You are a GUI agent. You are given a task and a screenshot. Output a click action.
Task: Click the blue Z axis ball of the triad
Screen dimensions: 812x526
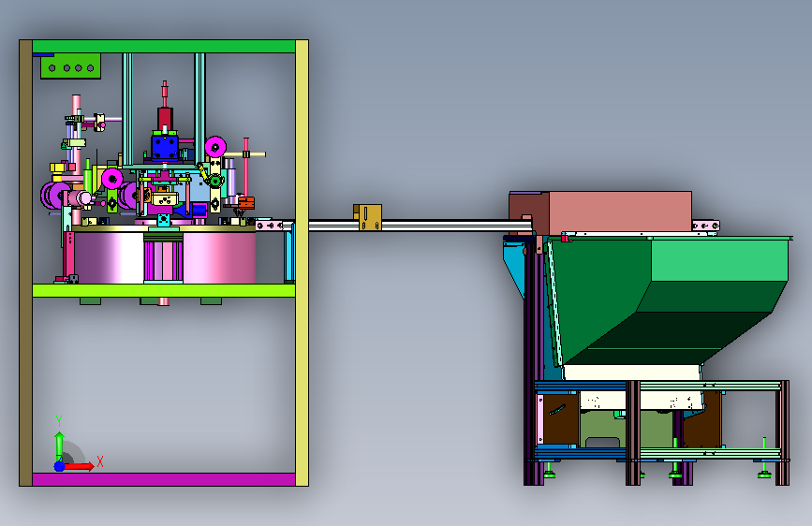[60, 466]
